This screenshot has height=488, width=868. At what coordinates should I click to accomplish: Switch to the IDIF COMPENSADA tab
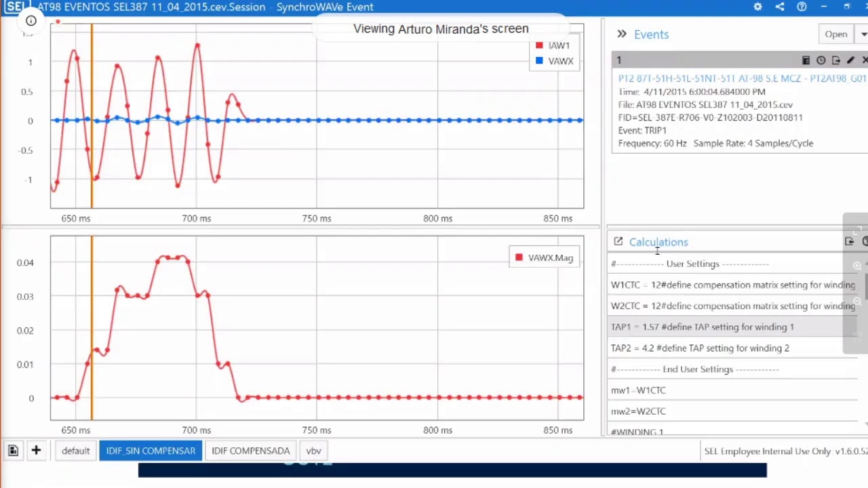250,451
